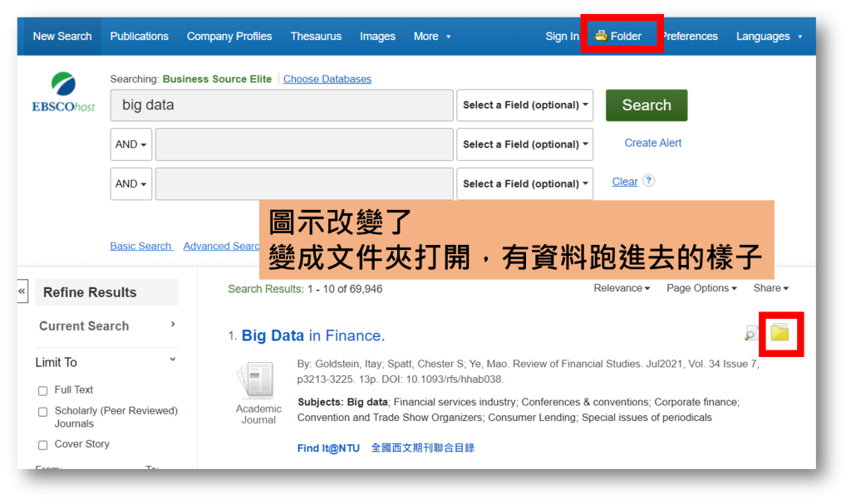
Task: Open the Publications menu item
Action: (x=139, y=37)
